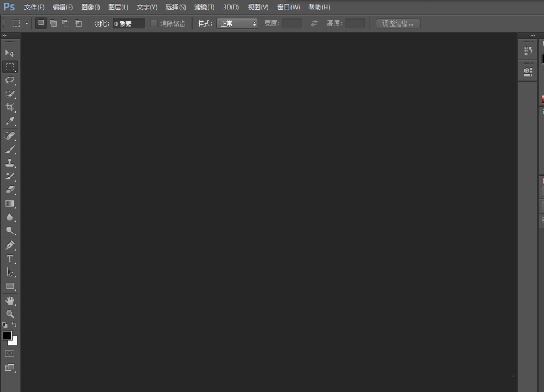This screenshot has height=392, width=544.
Task: Select the Horizontal Type tool
Action: point(10,259)
